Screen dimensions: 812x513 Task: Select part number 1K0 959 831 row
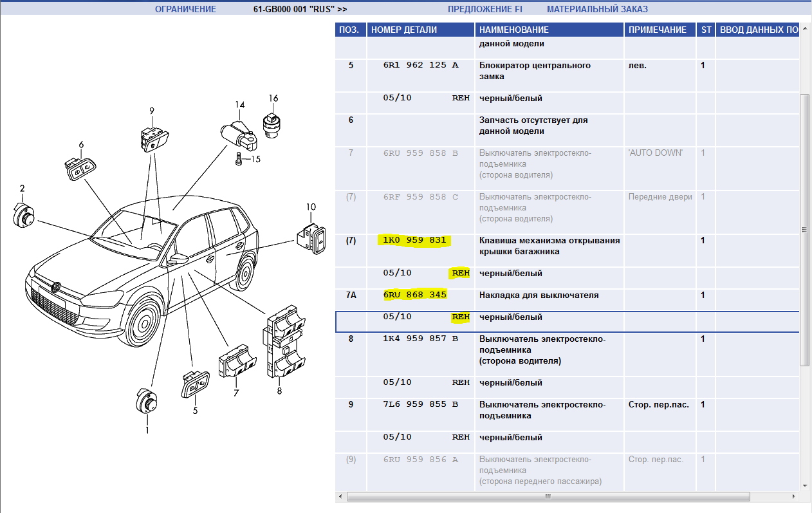(414, 241)
